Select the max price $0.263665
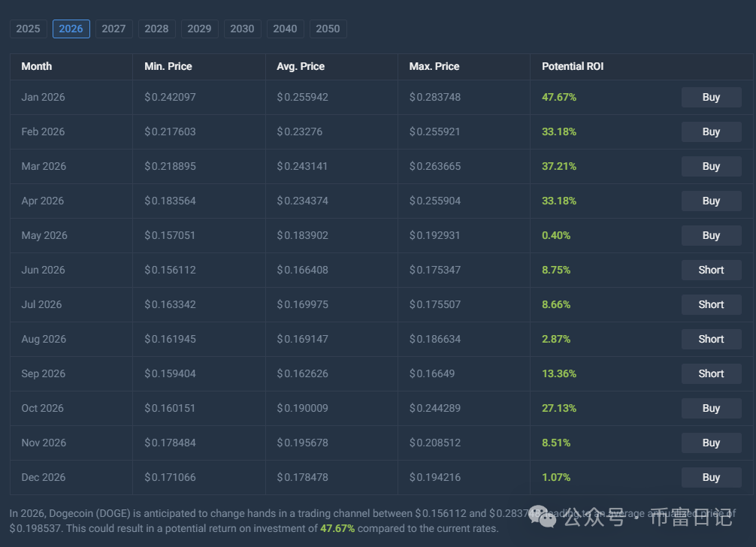 click(435, 166)
